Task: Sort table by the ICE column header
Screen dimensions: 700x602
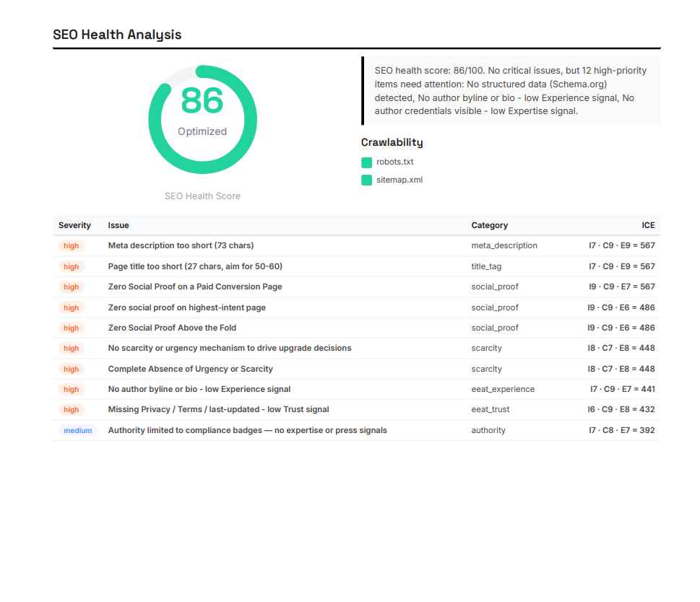Action: click(x=648, y=225)
